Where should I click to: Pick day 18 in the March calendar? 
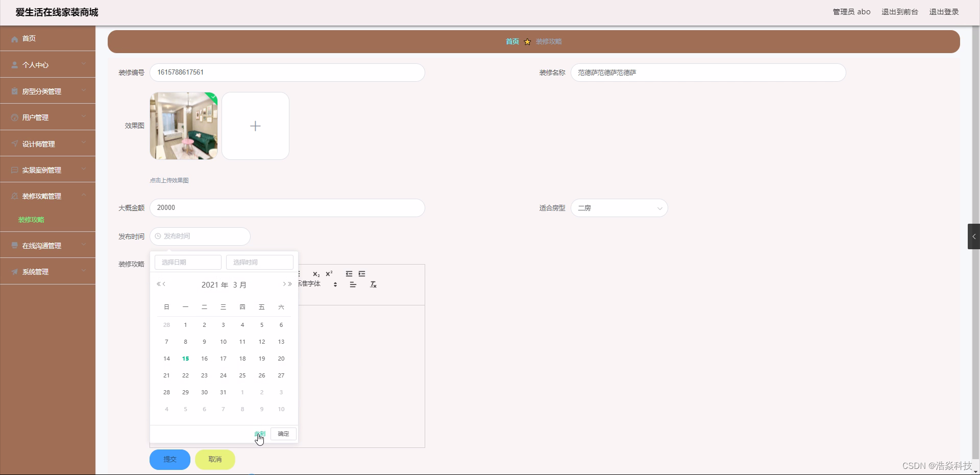tap(242, 359)
